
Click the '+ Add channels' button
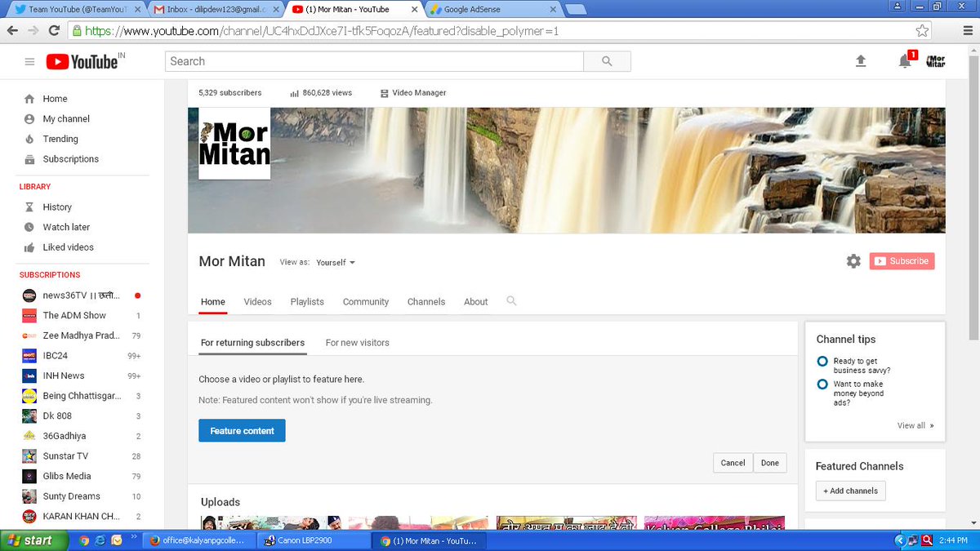(850, 491)
